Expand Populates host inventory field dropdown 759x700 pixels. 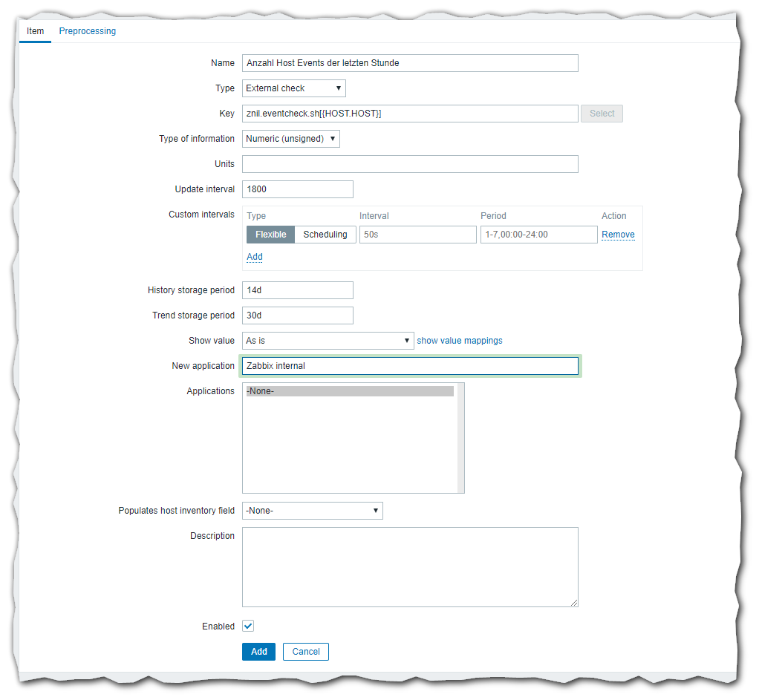pyautogui.click(x=312, y=511)
